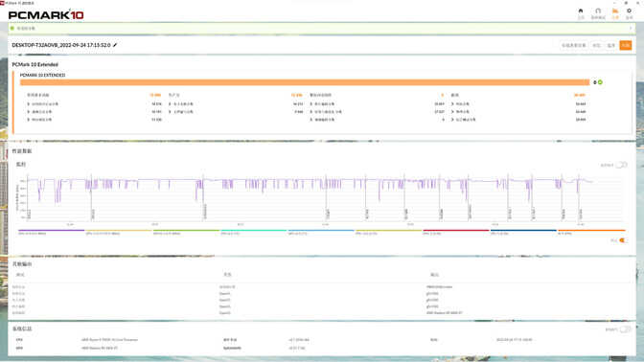Expand the notification banner arrow at right
The height and width of the screenshot is (362, 644).
click(x=631, y=29)
